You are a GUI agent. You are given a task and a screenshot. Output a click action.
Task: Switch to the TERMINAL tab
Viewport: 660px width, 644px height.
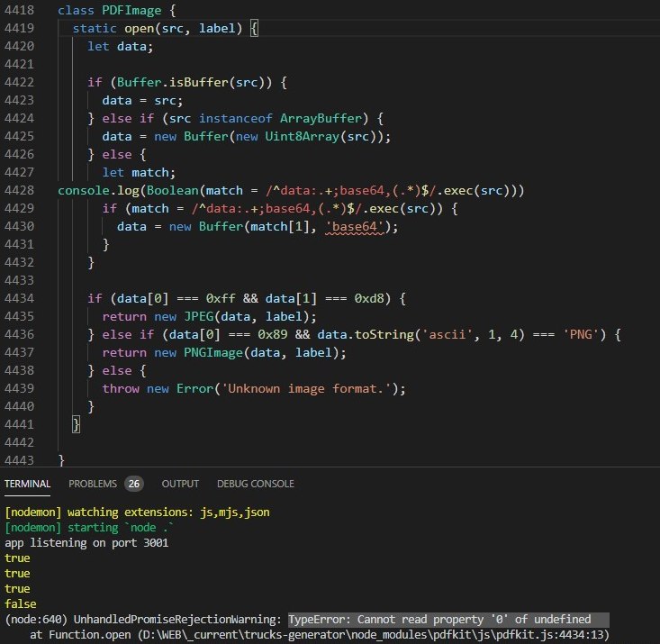tap(27, 484)
